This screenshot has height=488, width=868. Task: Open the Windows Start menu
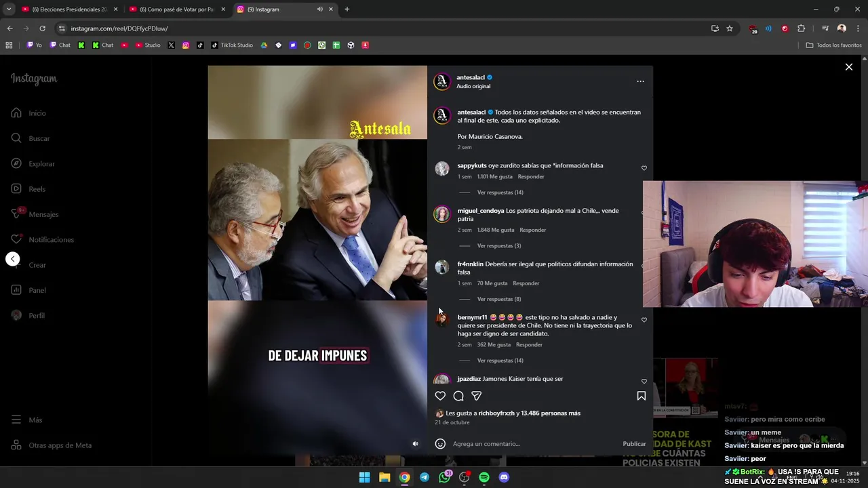click(364, 477)
